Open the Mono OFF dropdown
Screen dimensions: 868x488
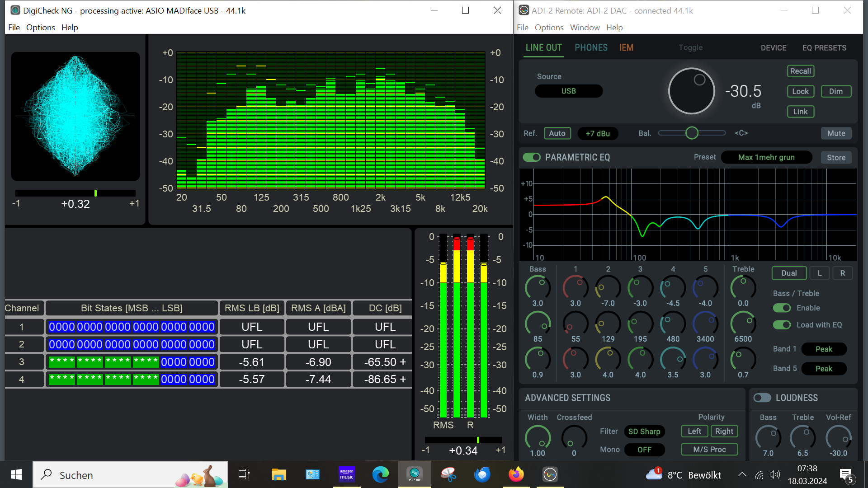point(644,450)
